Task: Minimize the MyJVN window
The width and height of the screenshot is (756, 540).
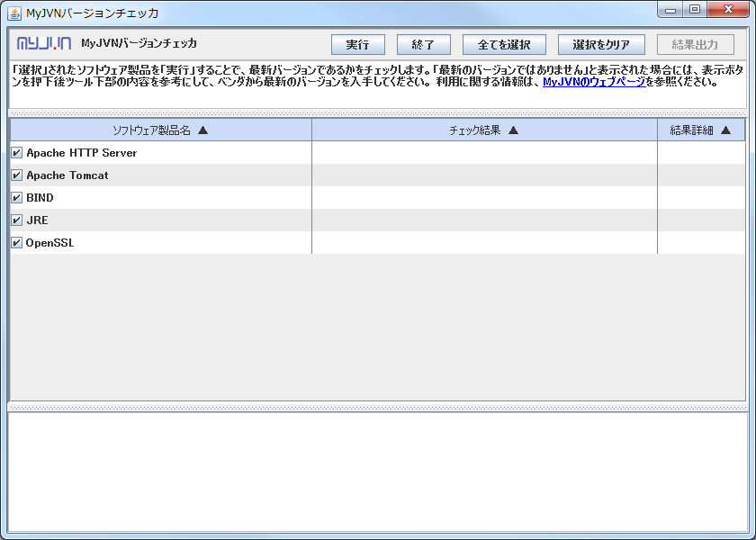Action: 670,10
